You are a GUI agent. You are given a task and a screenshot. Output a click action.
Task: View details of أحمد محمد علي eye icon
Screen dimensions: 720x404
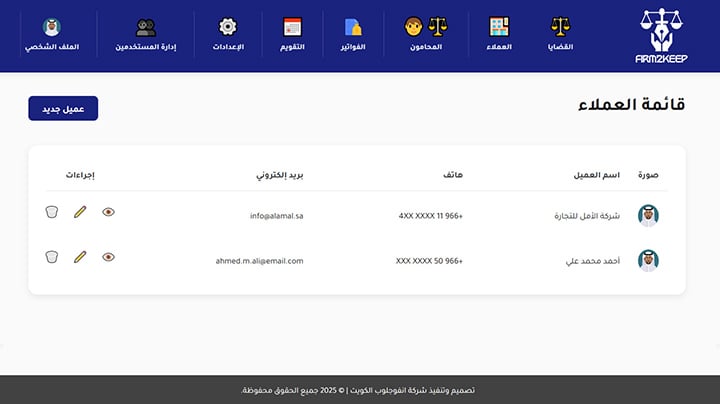point(108,257)
